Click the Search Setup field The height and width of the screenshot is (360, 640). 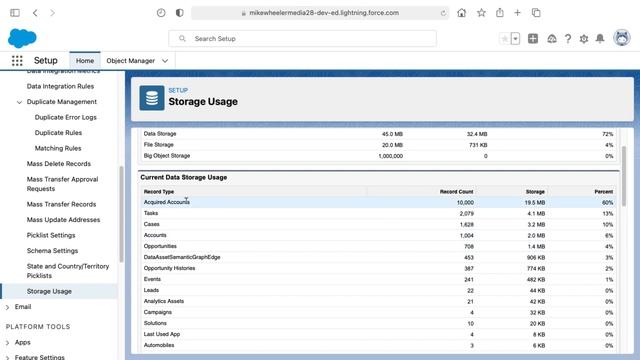302,39
